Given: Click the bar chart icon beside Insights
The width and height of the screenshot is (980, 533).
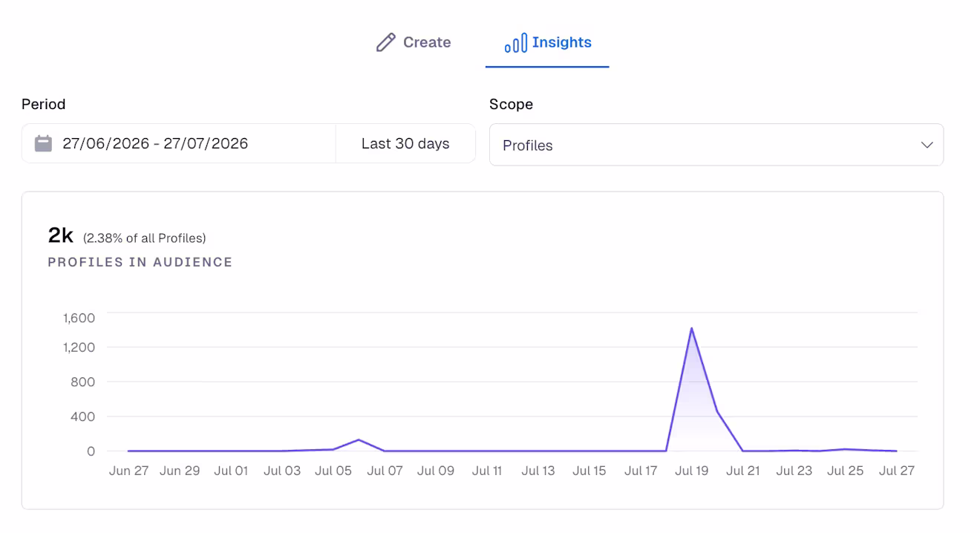Looking at the screenshot, I should click(515, 43).
